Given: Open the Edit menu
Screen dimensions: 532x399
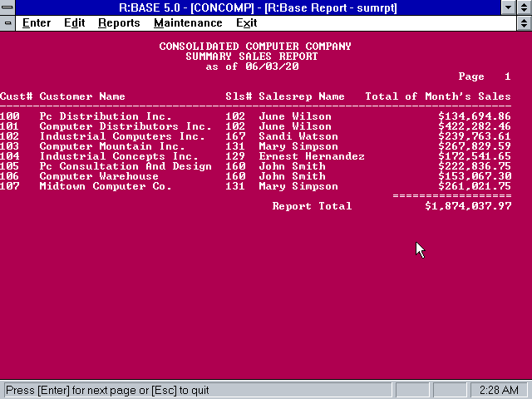Looking at the screenshot, I should pyautogui.click(x=74, y=23).
